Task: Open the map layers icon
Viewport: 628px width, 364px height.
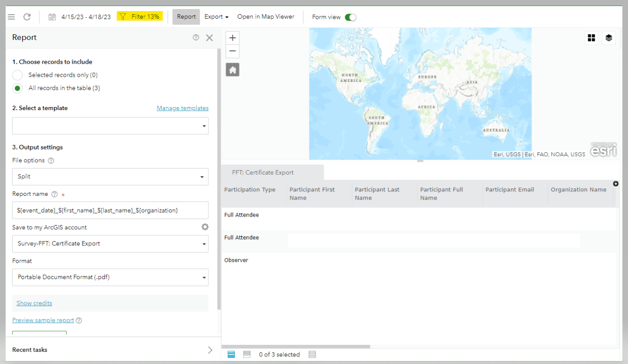Action: point(609,38)
